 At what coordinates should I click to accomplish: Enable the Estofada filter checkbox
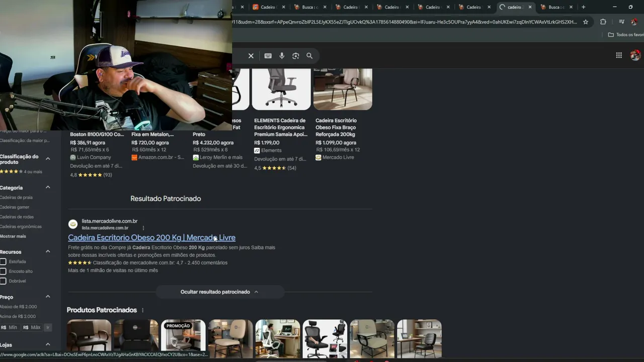click(x=3, y=261)
